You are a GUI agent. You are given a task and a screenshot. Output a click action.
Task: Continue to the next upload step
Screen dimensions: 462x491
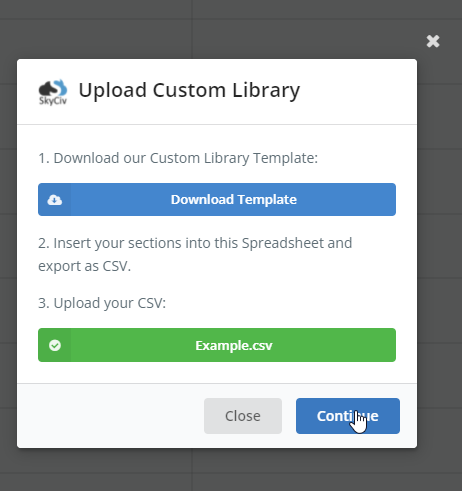point(348,416)
